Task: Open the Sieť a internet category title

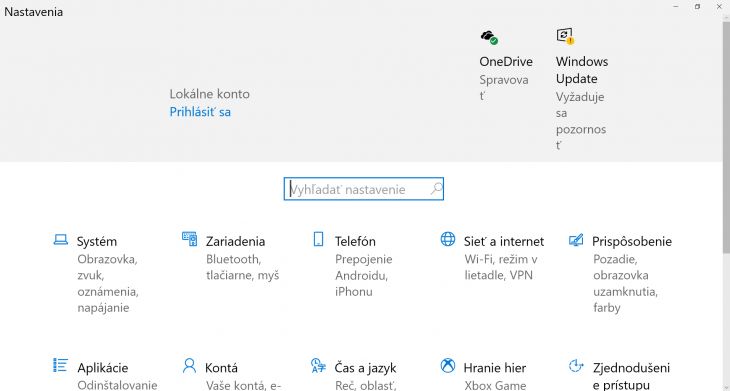Action: [x=504, y=242]
